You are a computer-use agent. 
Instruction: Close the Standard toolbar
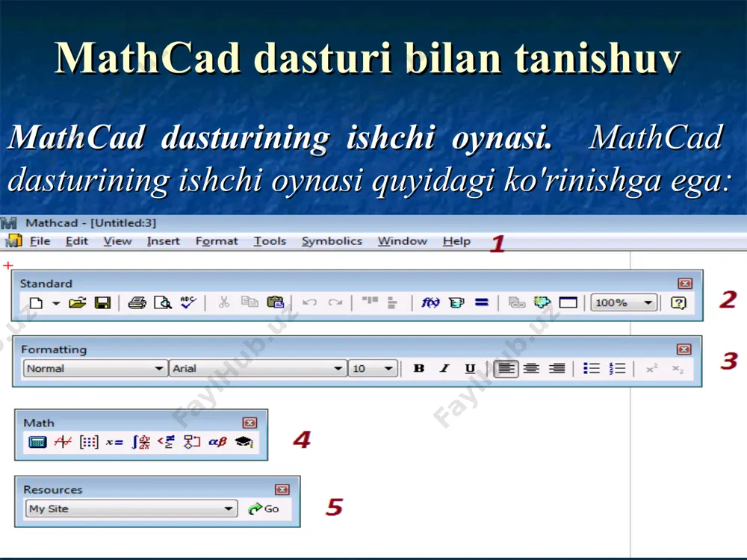(685, 283)
